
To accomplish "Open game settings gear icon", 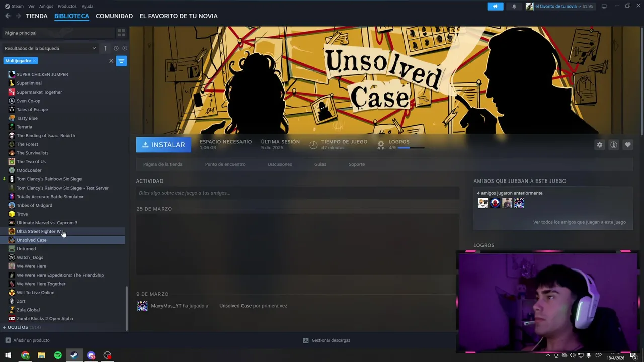I will [599, 145].
